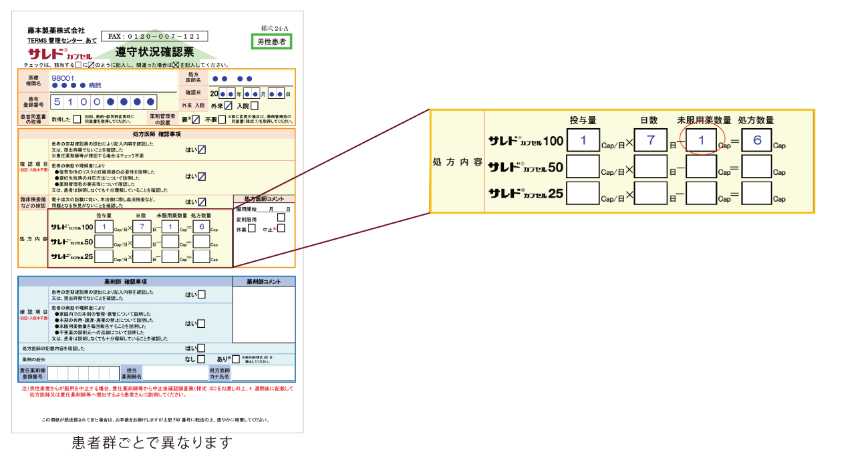Screen dimensions: 868x454
Task: Tick はい for 処方医師の記載内容を確認した
Action: pos(201,348)
